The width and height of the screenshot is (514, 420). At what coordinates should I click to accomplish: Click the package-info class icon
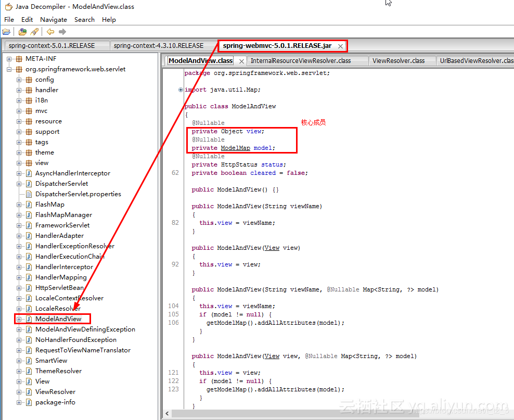click(29, 402)
